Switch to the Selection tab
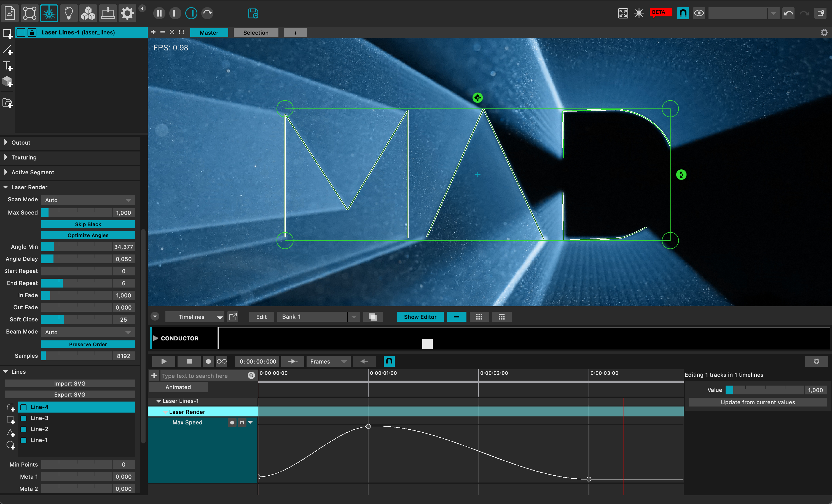Image resolution: width=832 pixels, height=504 pixels. pos(256,33)
